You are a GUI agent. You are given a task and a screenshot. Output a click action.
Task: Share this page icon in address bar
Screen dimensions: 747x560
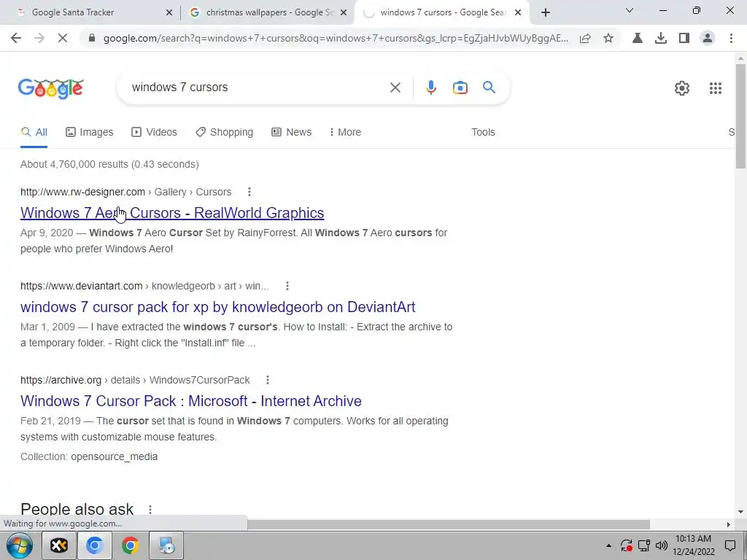tap(585, 38)
